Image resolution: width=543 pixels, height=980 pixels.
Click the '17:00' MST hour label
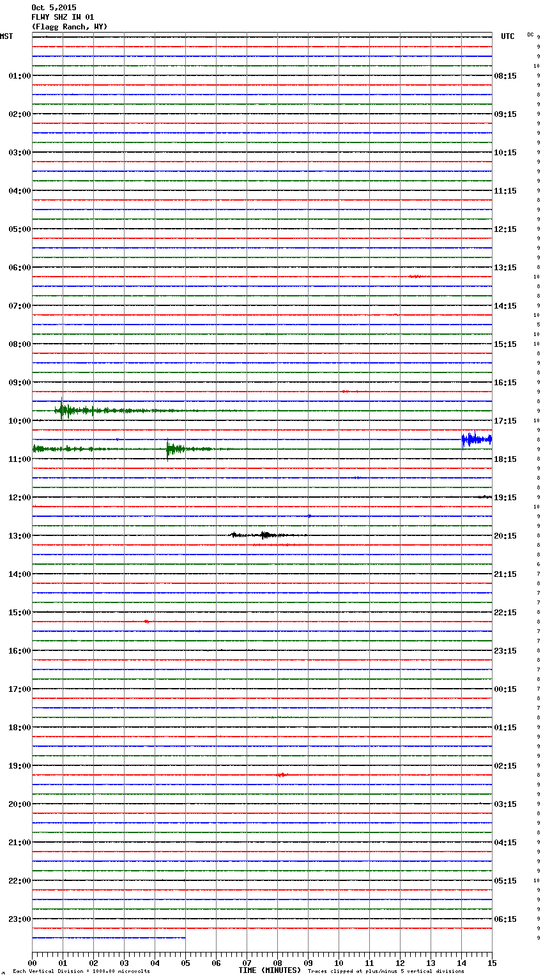click(x=20, y=689)
